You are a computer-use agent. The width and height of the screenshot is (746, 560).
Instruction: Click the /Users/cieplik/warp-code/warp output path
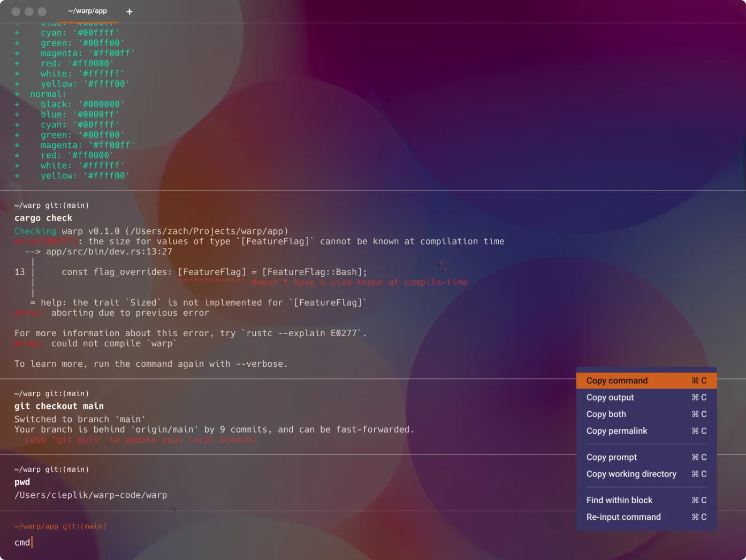(90, 495)
